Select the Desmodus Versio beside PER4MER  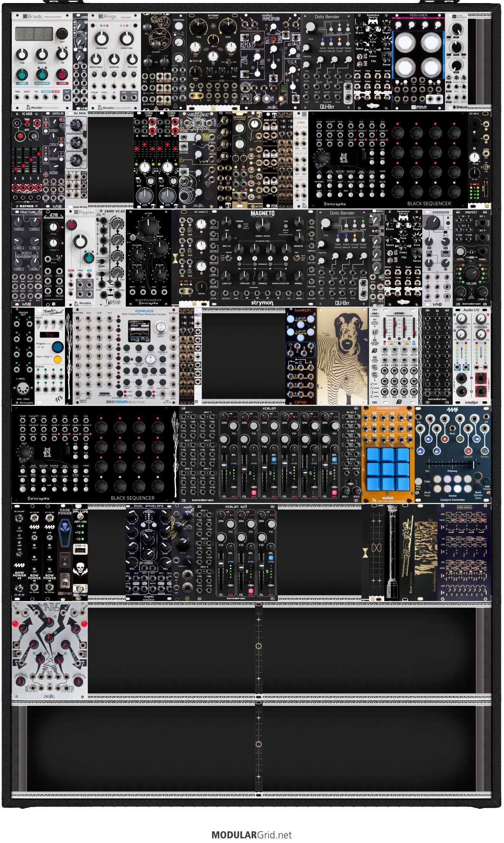coord(373,62)
